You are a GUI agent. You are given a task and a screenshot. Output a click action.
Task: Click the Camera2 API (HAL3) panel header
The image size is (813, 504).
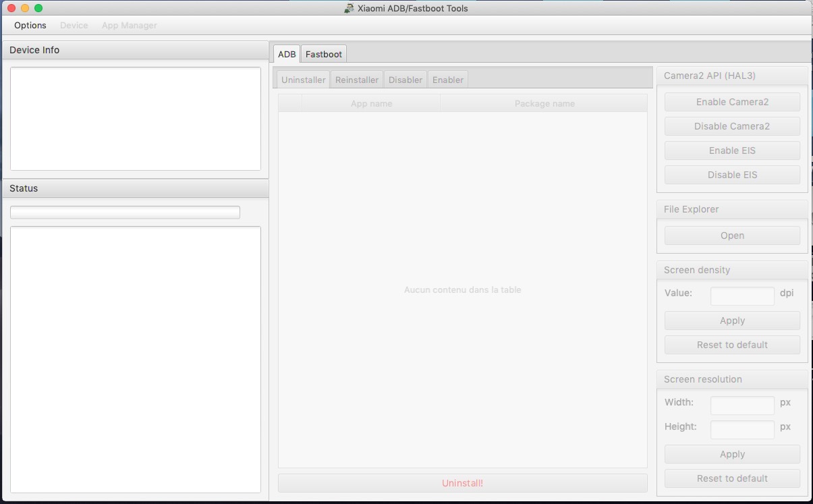pyautogui.click(x=732, y=76)
